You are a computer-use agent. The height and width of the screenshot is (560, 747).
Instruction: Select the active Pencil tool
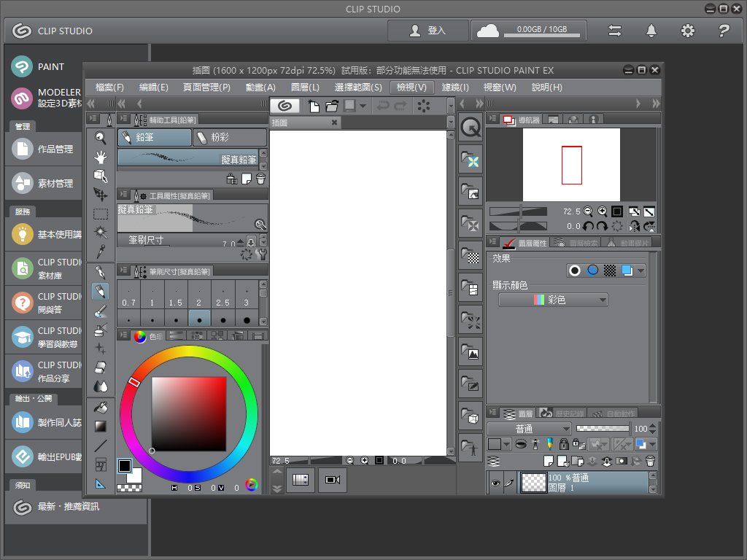[x=101, y=292]
